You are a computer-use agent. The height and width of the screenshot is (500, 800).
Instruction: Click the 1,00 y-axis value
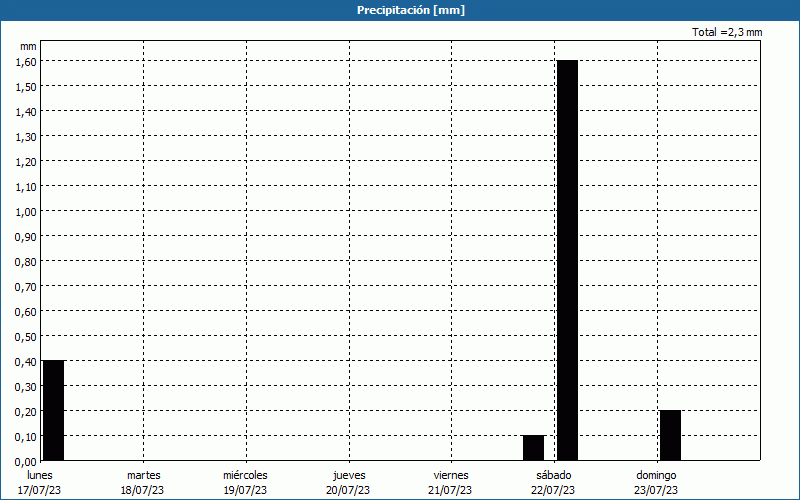pyautogui.click(x=26, y=212)
